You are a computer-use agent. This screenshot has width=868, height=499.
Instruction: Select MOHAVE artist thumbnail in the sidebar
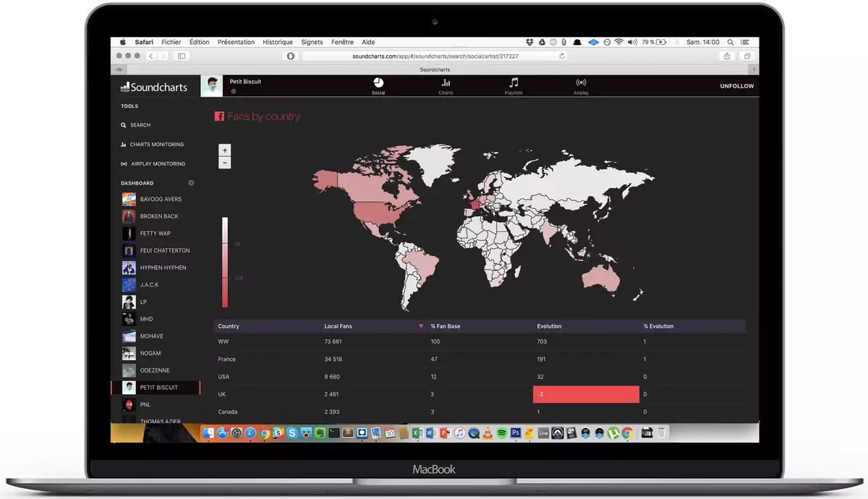pos(129,336)
